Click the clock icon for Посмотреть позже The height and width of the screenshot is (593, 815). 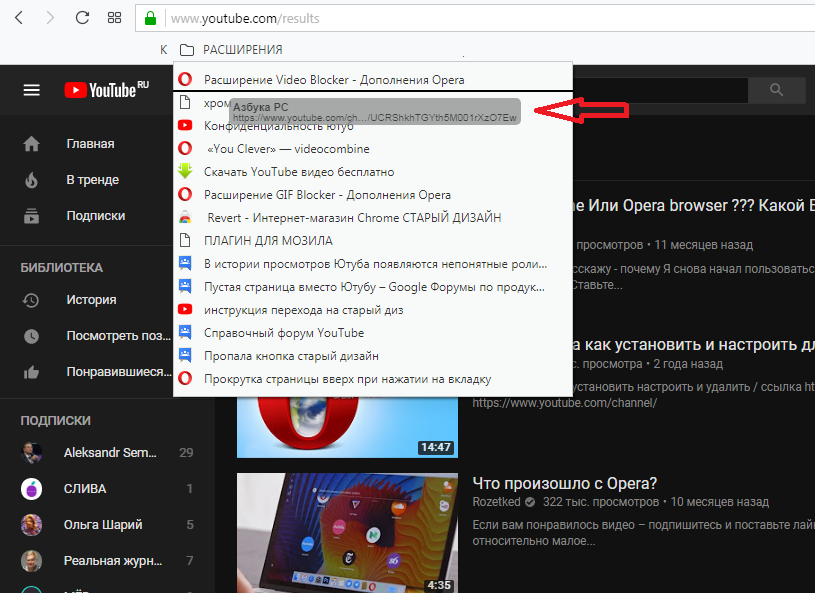click(x=31, y=336)
